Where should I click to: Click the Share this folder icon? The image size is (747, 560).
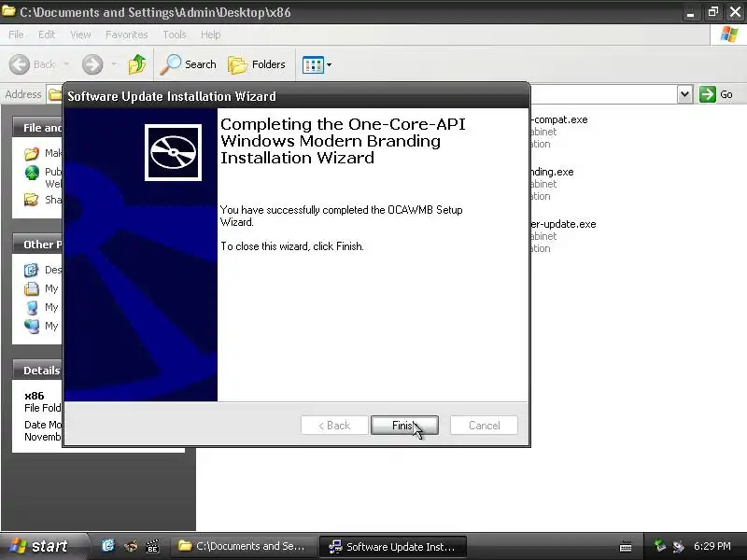[32, 200]
